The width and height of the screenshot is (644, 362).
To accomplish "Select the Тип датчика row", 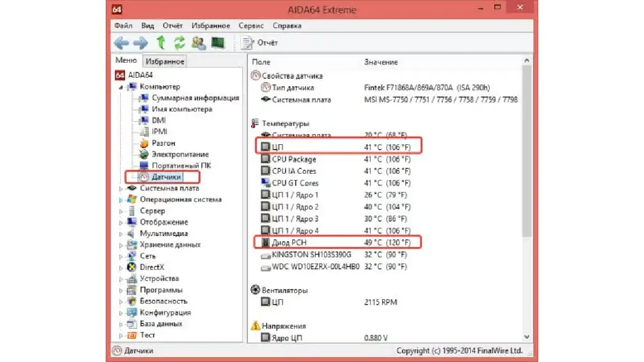I will 385,87.
